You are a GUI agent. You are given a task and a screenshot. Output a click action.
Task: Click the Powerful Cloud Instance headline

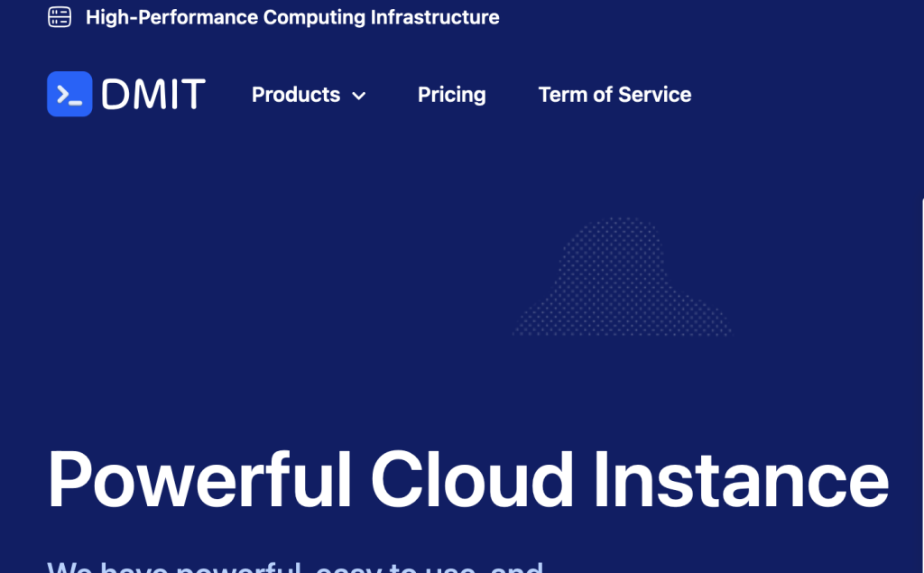coord(469,480)
